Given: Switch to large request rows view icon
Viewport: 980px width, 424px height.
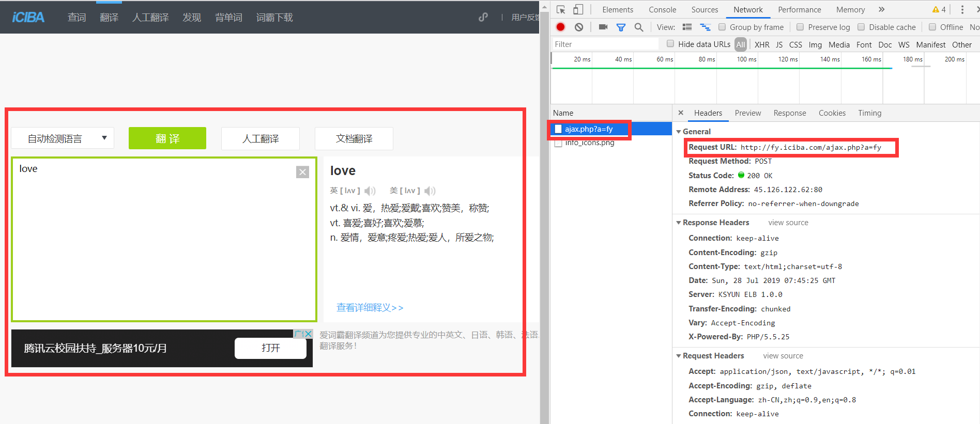Looking at the screenshot, I should tap(687, 27).
